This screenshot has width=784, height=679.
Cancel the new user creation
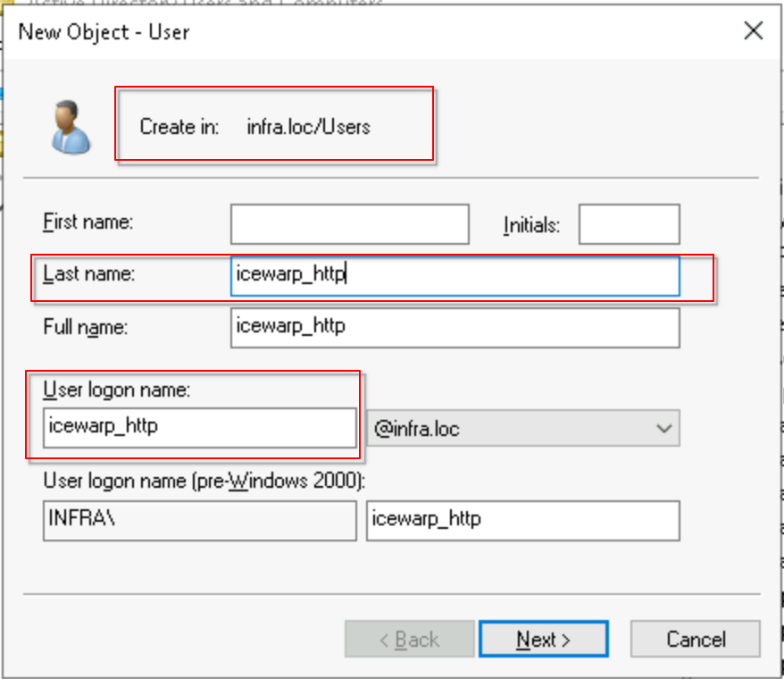(695, 640)
